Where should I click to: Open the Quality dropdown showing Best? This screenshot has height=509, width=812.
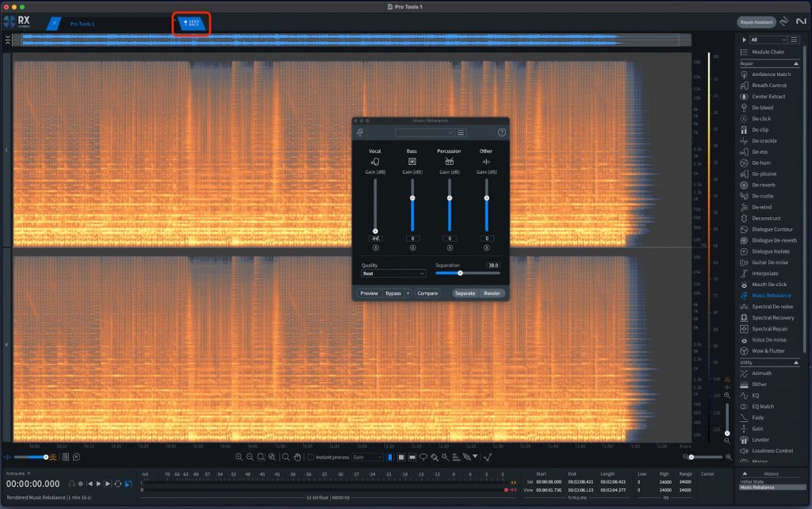393,274
